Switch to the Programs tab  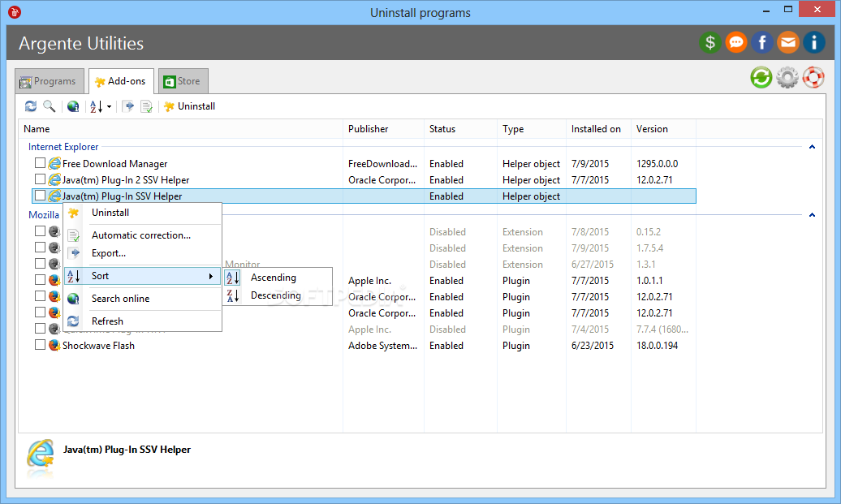(x=50, y=81)
